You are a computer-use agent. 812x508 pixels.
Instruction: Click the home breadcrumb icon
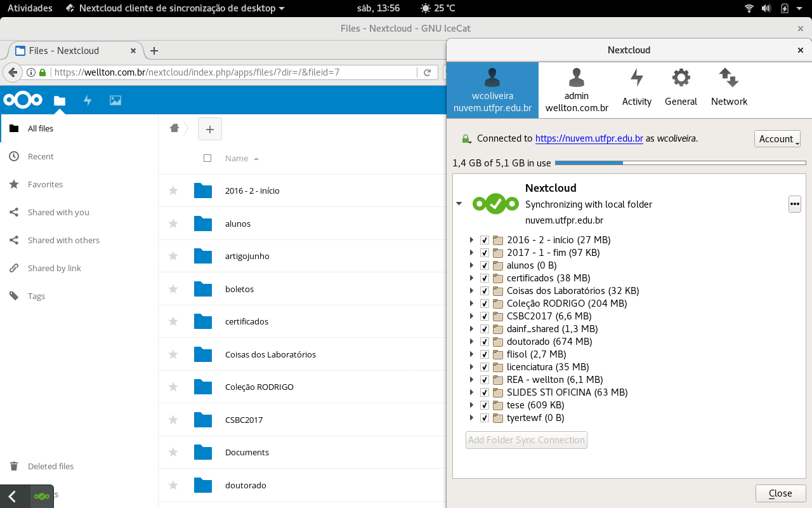click(174, 128)
